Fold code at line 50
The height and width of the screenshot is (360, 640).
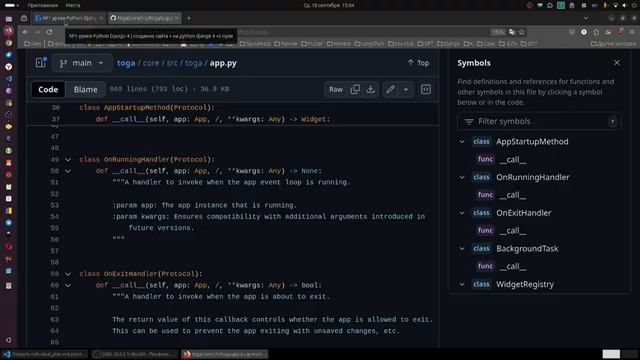pos(68,171)
